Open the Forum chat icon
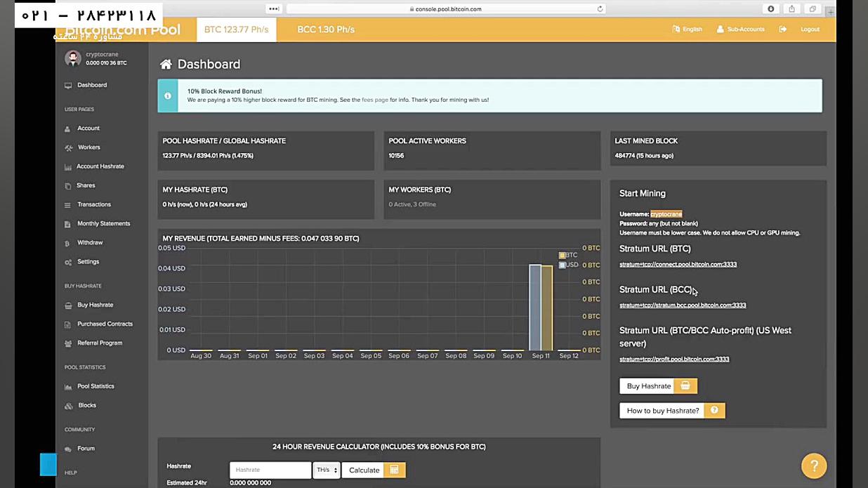This screenshot has height=488, width=868. pos(68,449)
